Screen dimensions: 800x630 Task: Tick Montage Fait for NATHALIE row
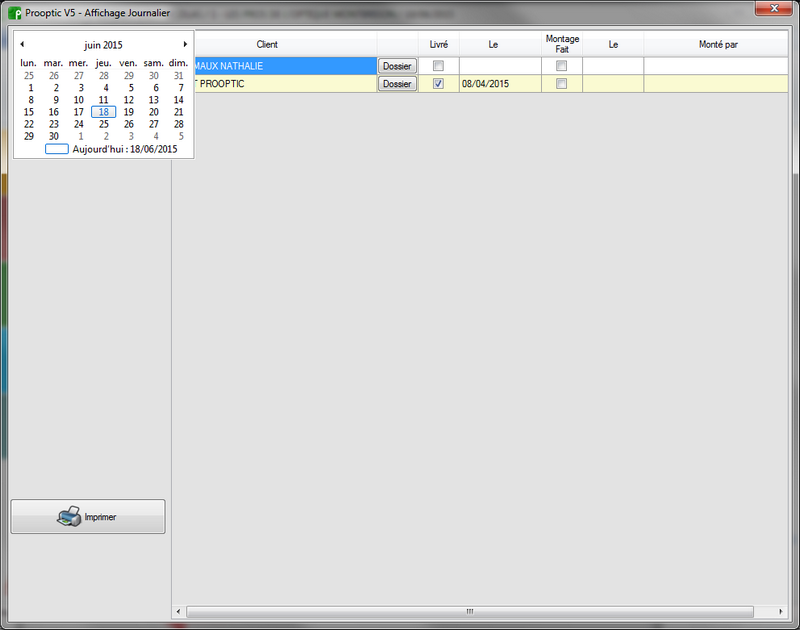point(561,66)
